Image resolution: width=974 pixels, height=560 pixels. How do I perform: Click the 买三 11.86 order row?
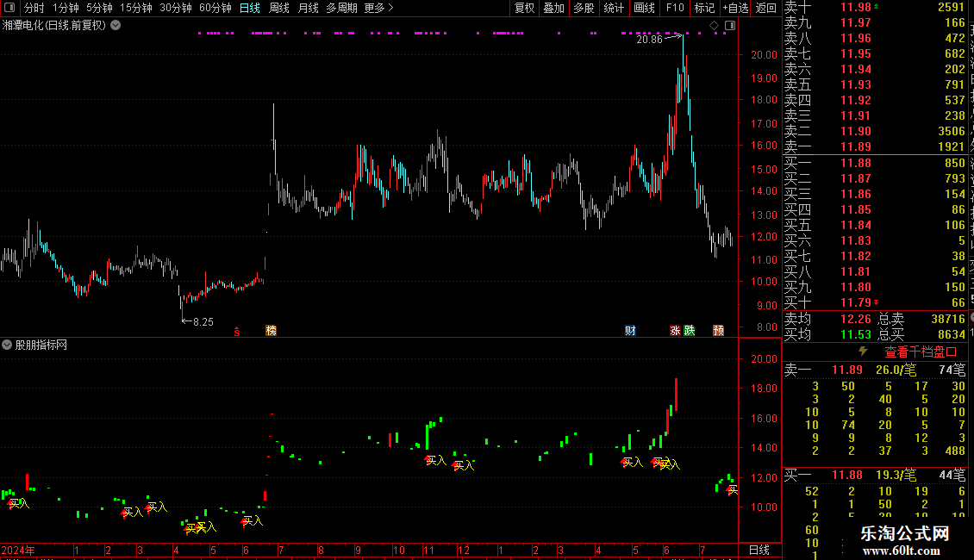tap(875, 195)
